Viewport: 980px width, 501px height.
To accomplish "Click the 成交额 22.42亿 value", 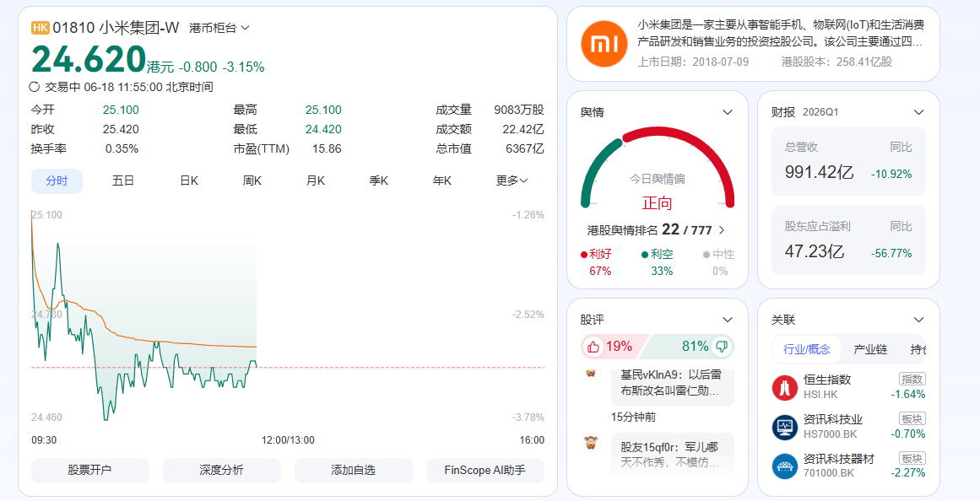I will [x=522, y=129].
